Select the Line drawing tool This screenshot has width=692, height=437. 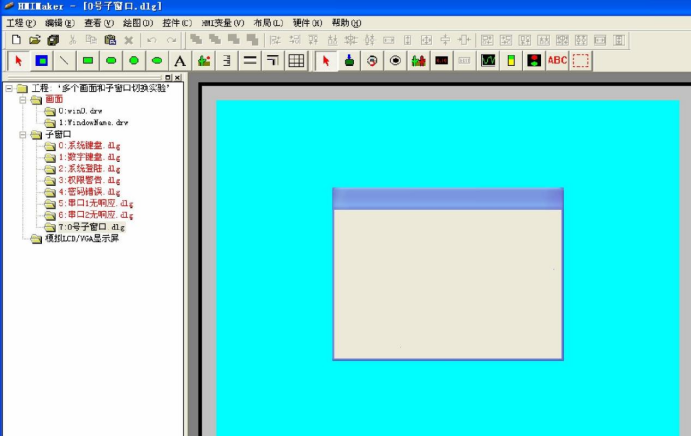tap(65, 60)
